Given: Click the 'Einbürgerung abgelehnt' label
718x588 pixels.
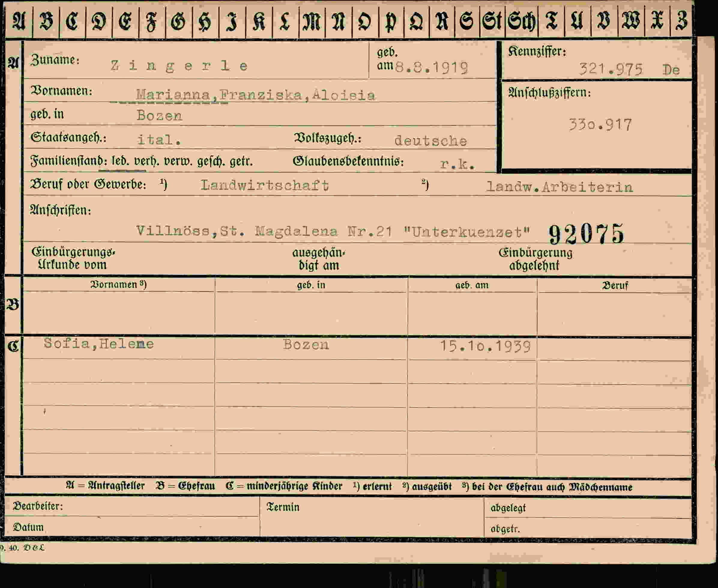Looking at the screenshot, I should (535, 259).
